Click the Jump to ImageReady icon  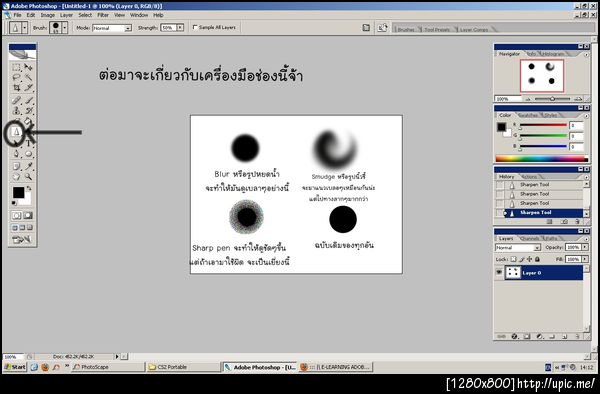click(22, 240)
